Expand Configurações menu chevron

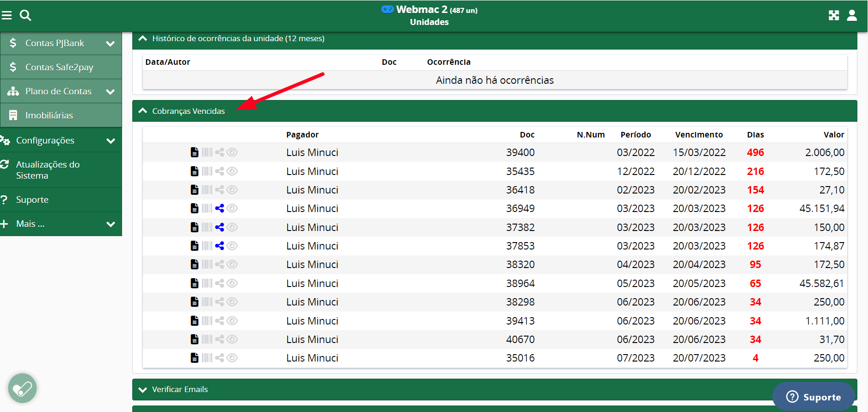111,141
